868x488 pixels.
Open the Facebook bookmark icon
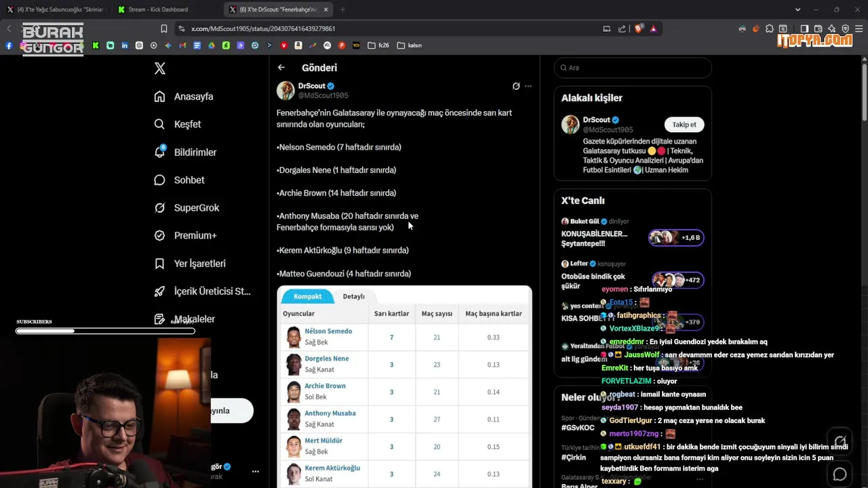9,45
